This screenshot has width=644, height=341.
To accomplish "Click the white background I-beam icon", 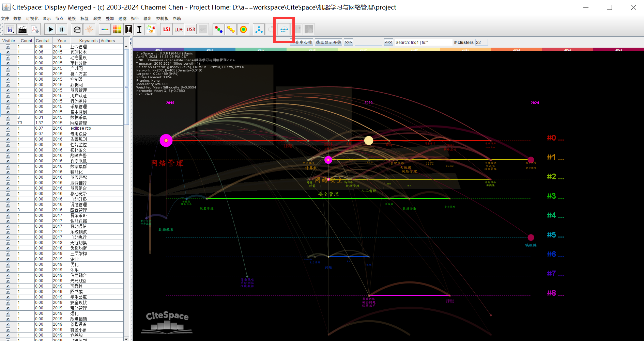I will pos(139,29).
